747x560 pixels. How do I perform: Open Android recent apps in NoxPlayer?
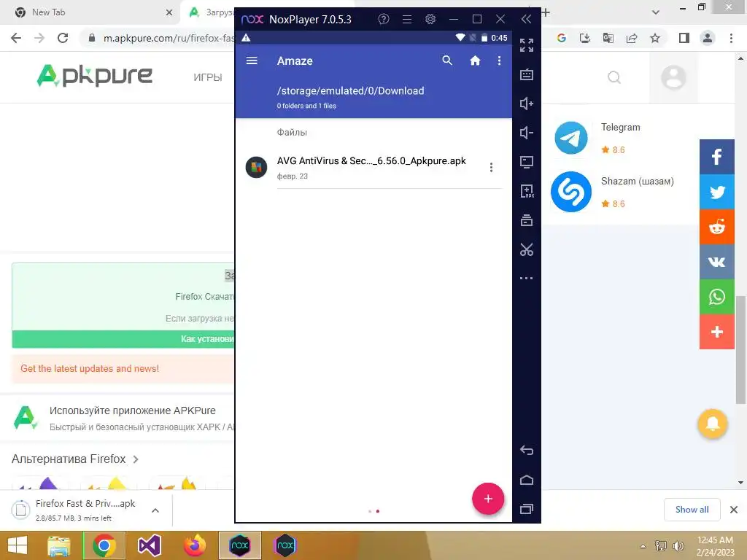[x=527, y=509]
